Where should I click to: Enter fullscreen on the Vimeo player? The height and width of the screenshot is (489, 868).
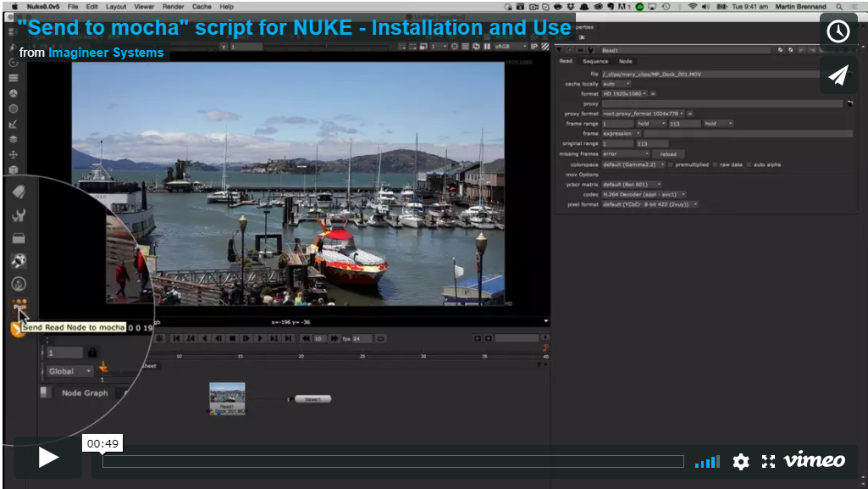click(x=768, y=461)
